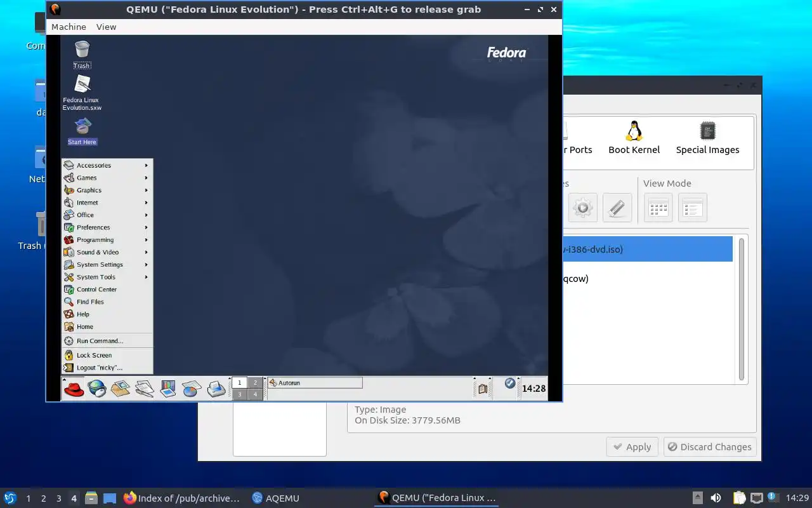
Task: Expand the Graphics submenu
Action: click(x=107, y=190)
